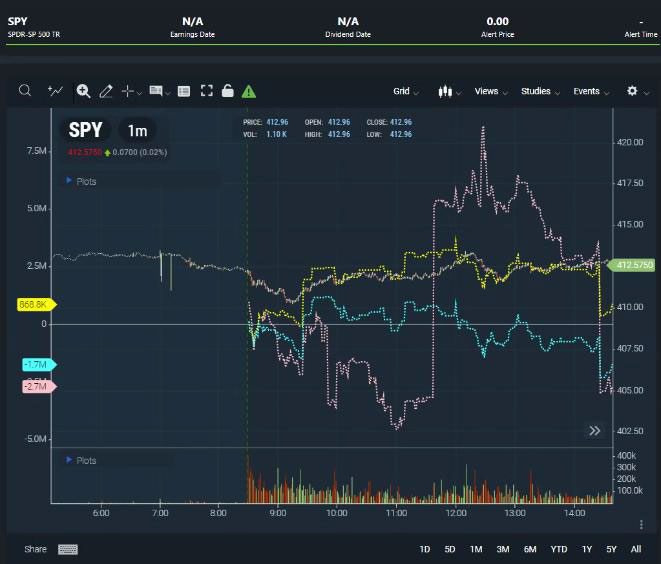Click the SPY ticker in header

coord(17,21)
